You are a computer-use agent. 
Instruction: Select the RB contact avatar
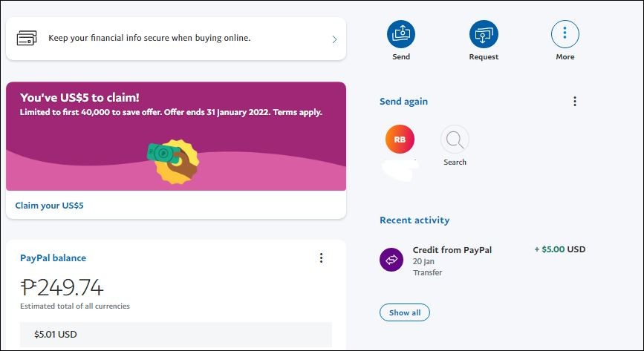click(x=400, y=140)
